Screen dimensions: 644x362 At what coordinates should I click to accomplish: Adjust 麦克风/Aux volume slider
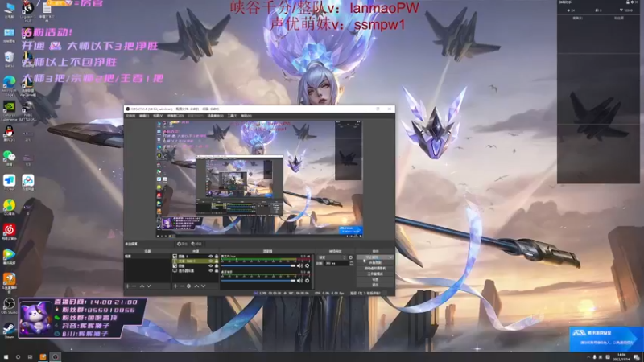click(258, 266)
